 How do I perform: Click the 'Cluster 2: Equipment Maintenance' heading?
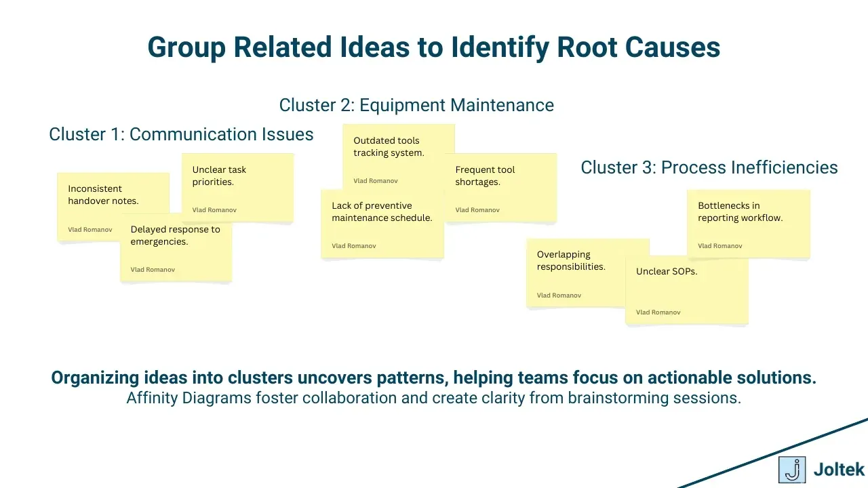(416, 105)
